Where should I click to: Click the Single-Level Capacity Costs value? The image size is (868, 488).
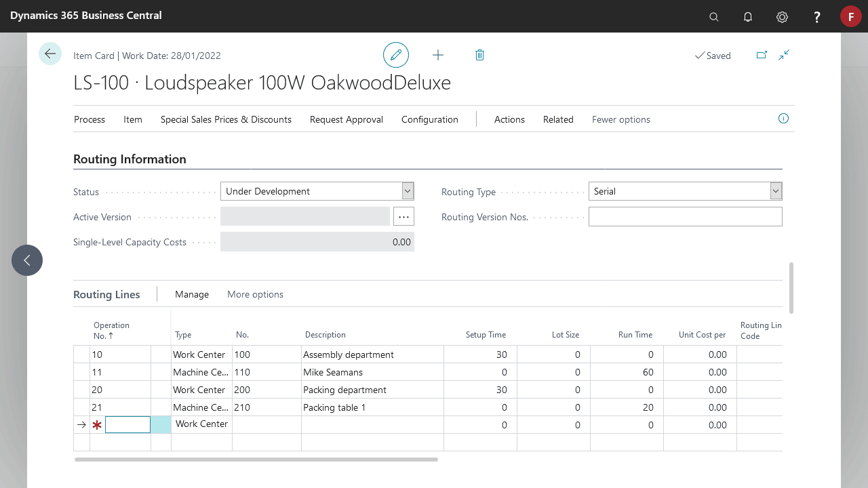click(317, 242)
